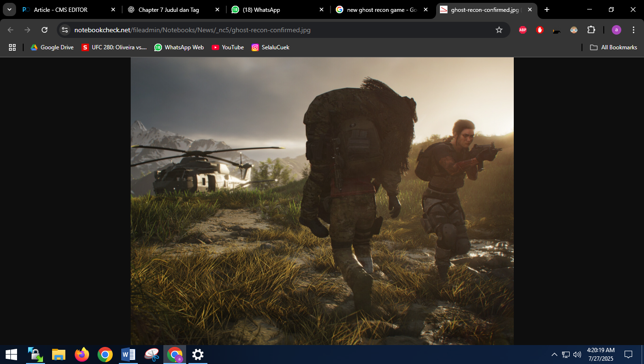
Task: Open the tab search dropdown arrow
Action: [x=9, y=9]
